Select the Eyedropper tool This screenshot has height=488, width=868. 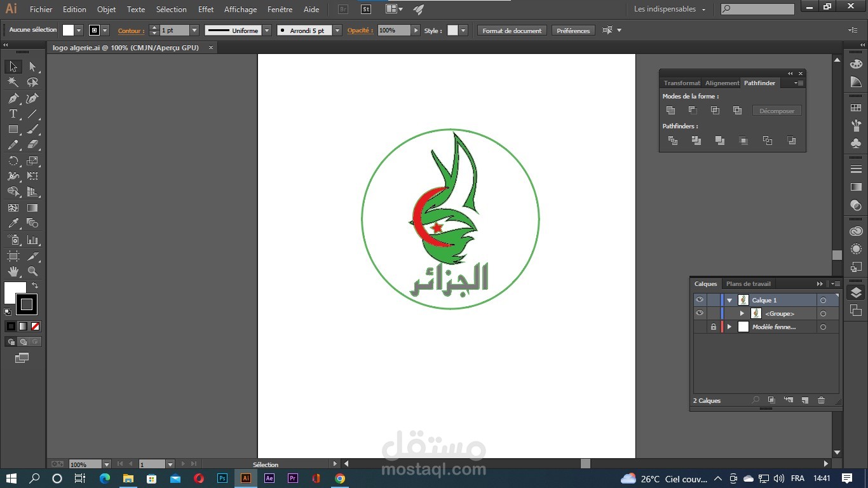coord(13,223)
